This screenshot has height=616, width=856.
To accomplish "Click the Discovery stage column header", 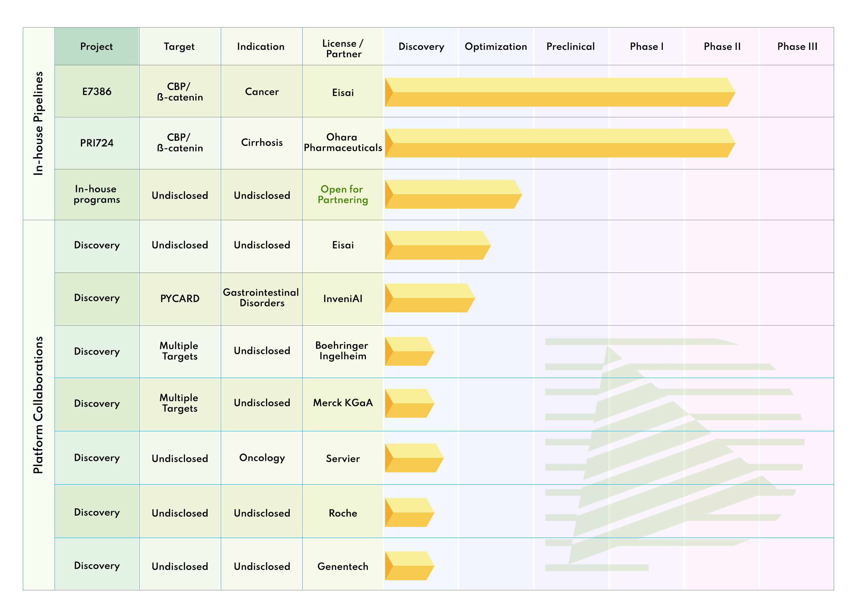I will click(421, 46).
